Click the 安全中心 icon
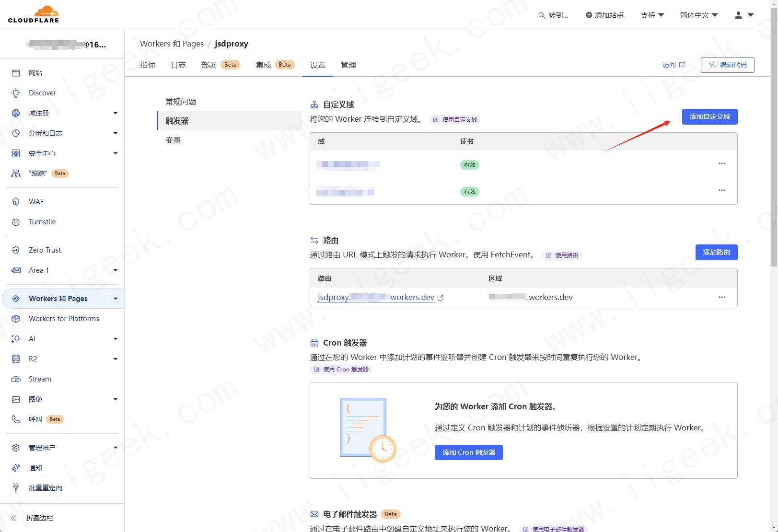The height and width of the screenshot is (532, 778). coord(16,153)
